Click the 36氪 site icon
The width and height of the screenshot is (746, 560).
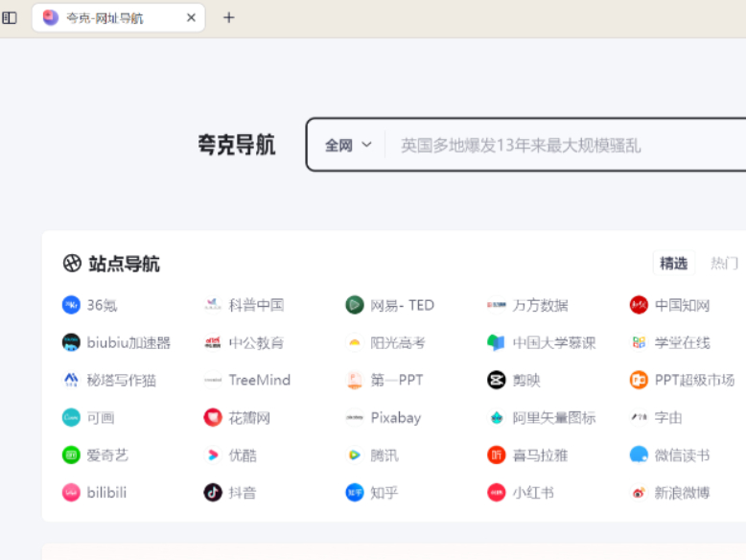click(71, 305)
